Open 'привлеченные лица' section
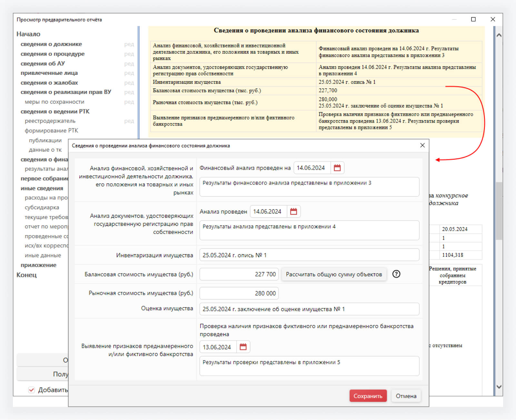 49,73
